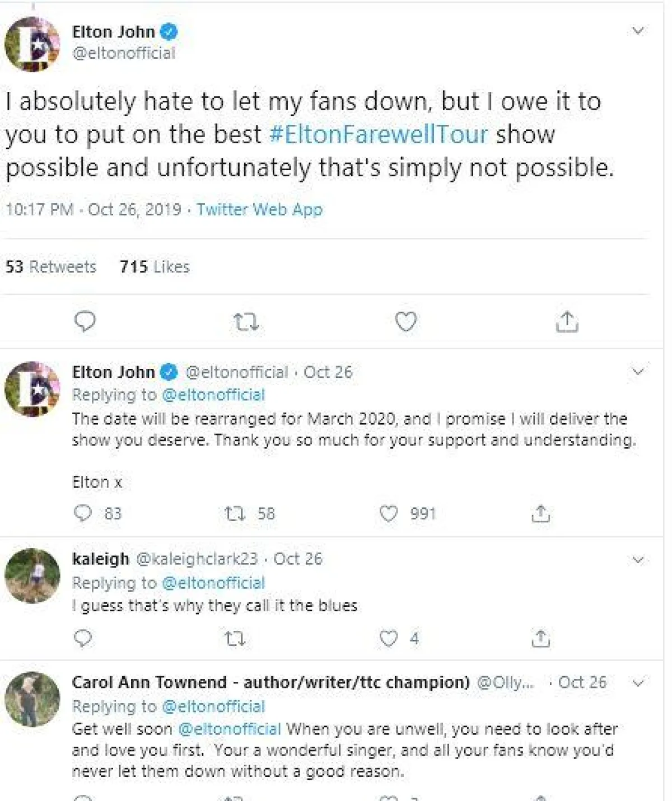Share kaleigh's reply tweet
Image resolution: width=672 pixels, height=801 pixels.
[x=540, y=638]
